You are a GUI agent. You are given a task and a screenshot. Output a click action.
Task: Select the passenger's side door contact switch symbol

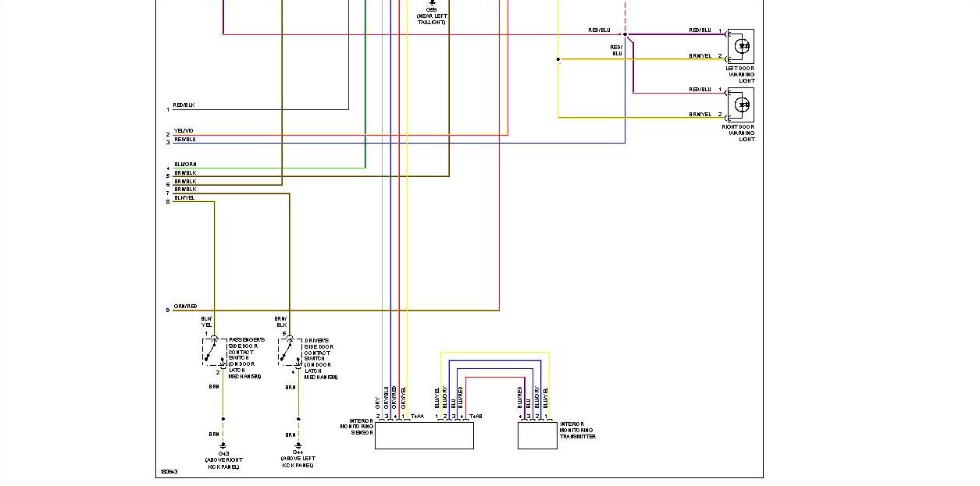pyautogui.click(x=214, y=352)
